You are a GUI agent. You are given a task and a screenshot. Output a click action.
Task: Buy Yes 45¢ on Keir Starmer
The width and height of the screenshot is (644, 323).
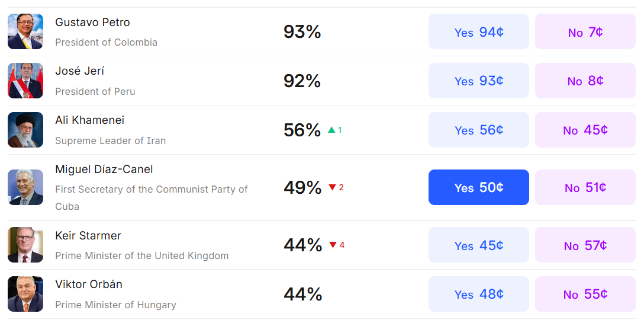pyautogui.click(x=478, y=245)
